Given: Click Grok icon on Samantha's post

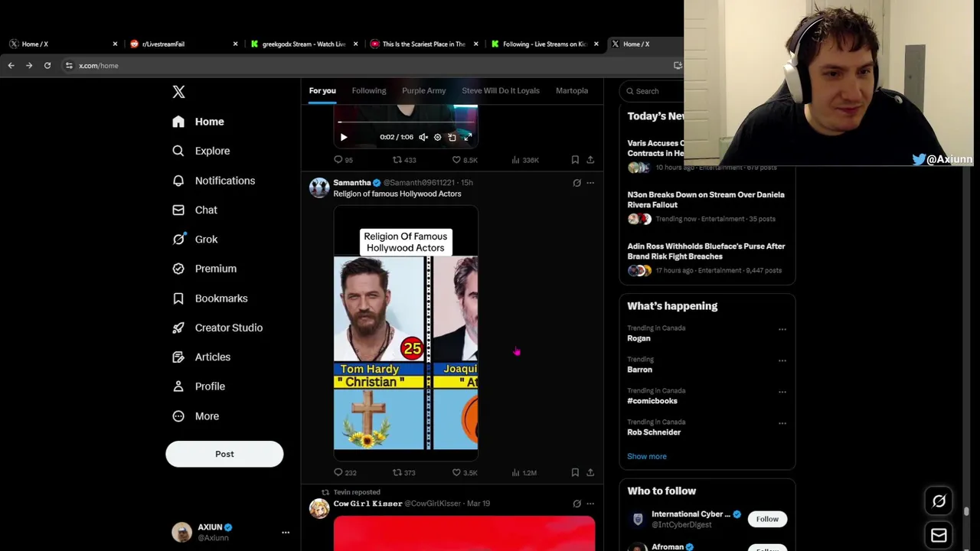Looking at the screenshot, I should (x=577, y=183).
